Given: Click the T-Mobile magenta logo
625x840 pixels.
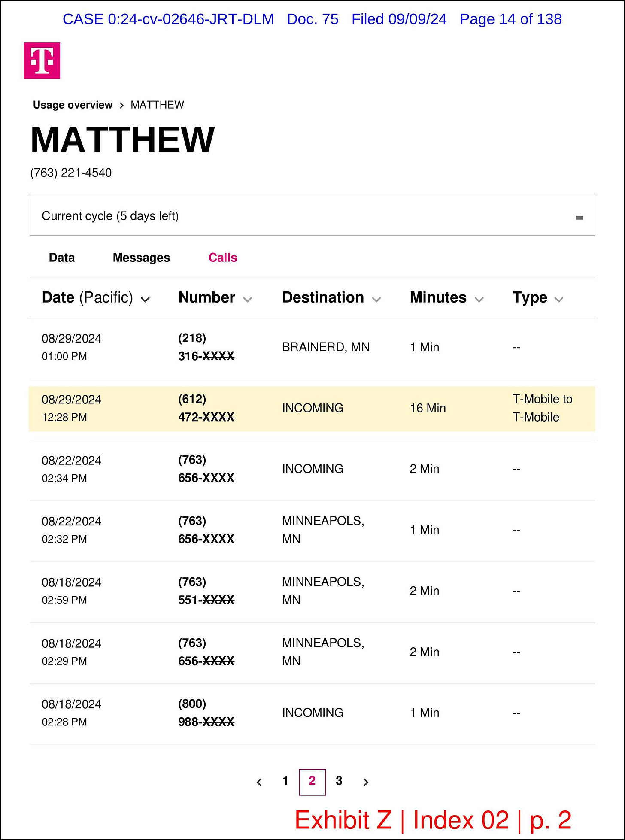Looking at the screenshot, I should 42,61.
